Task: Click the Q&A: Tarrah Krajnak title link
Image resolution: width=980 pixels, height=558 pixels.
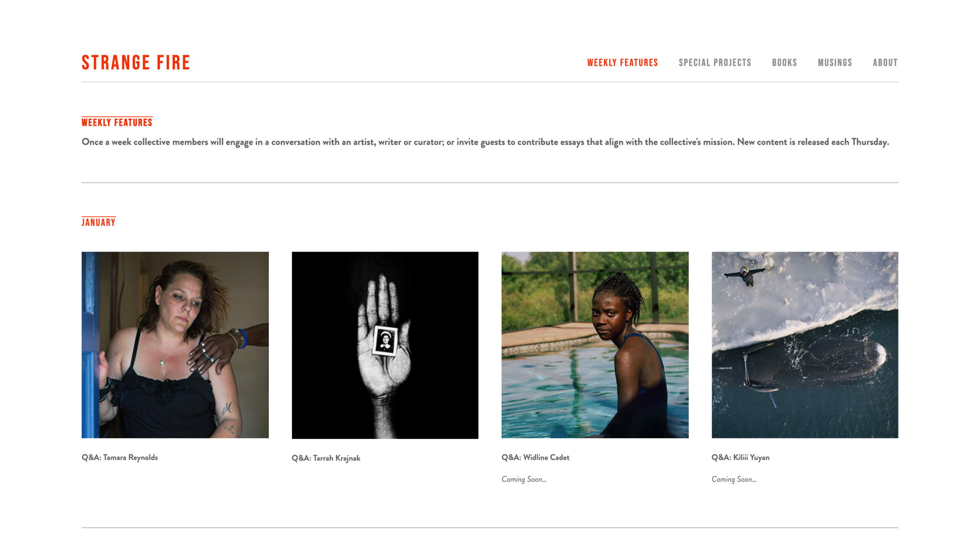Action: [326, 458]
